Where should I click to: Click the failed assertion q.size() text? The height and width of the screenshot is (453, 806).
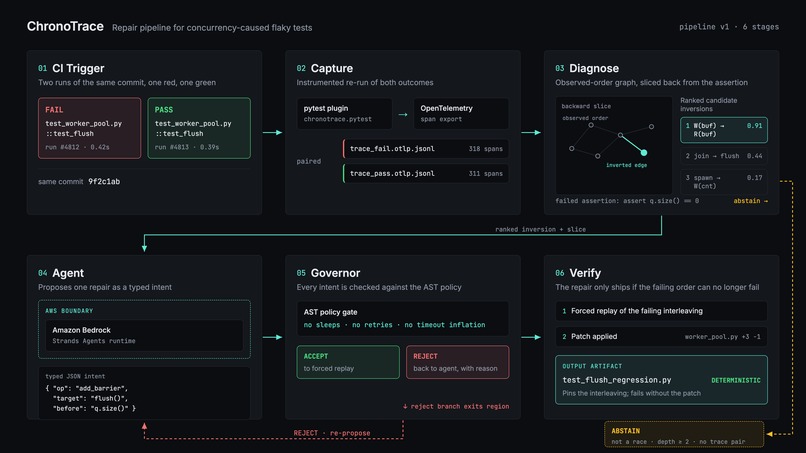point(627,201)
